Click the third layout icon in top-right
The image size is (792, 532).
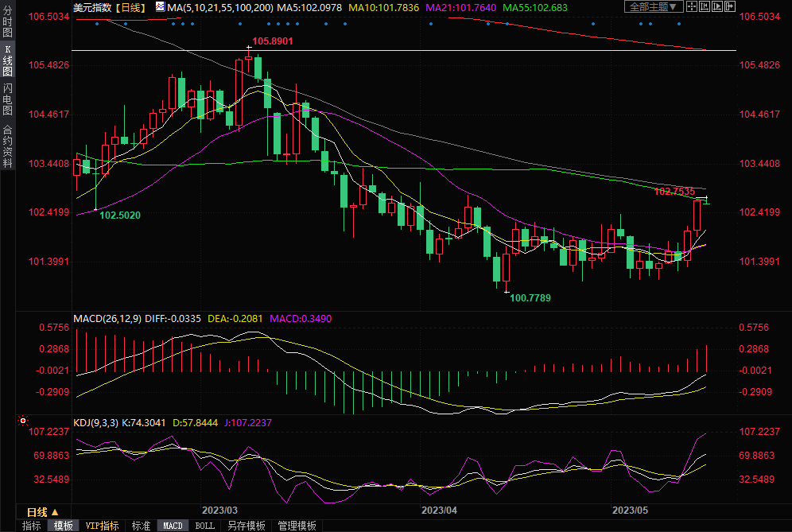click(716, 7)
